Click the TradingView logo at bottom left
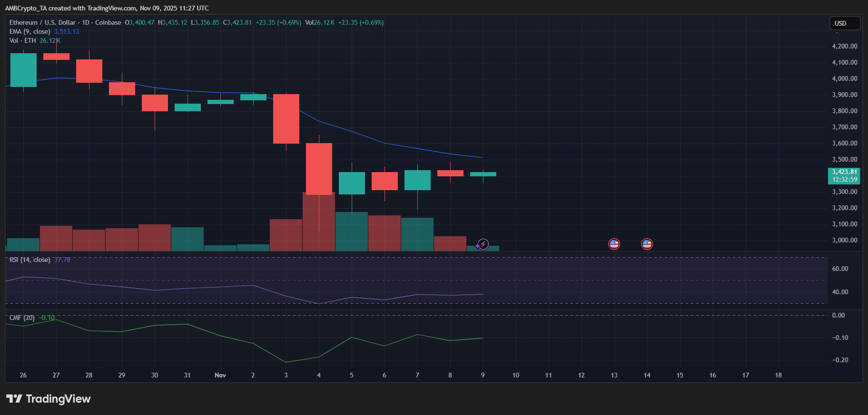Screen dimensions: 868x415 (x=48, y=399)
